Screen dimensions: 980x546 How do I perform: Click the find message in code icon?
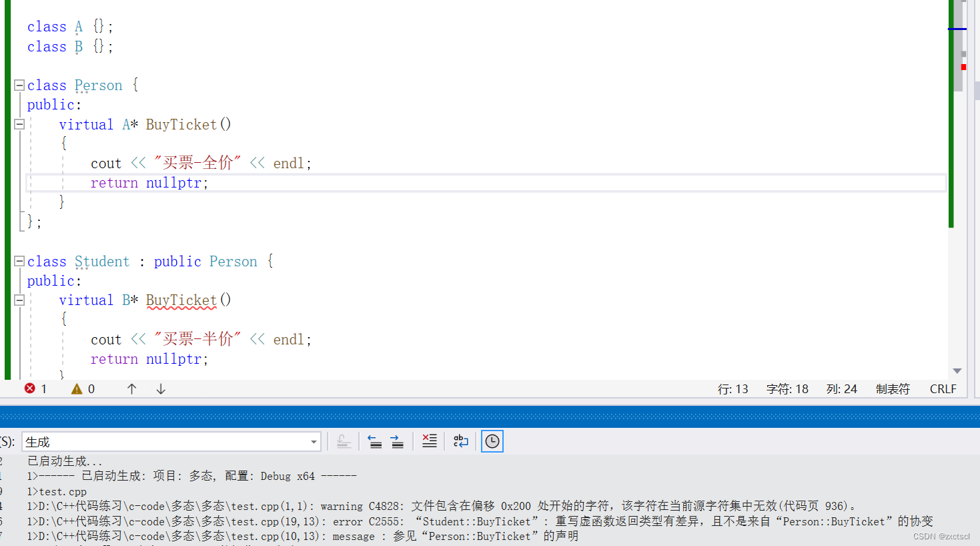[x=344, y=441]
